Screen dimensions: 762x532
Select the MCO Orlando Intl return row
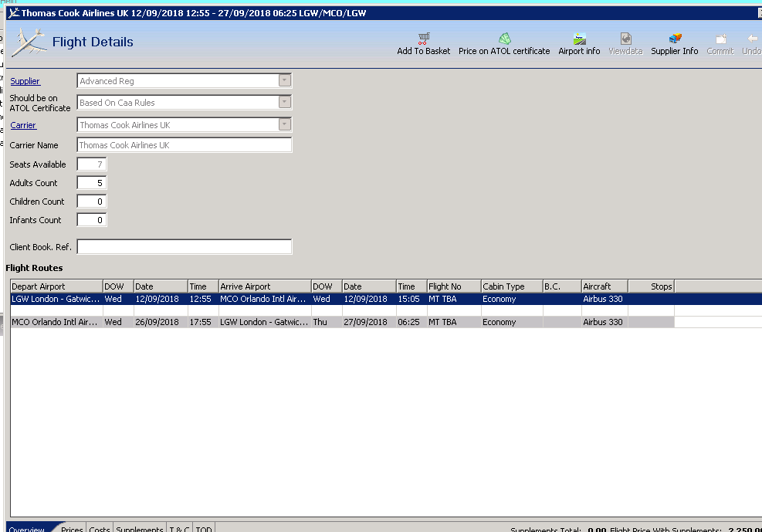(x=342, y=322)
